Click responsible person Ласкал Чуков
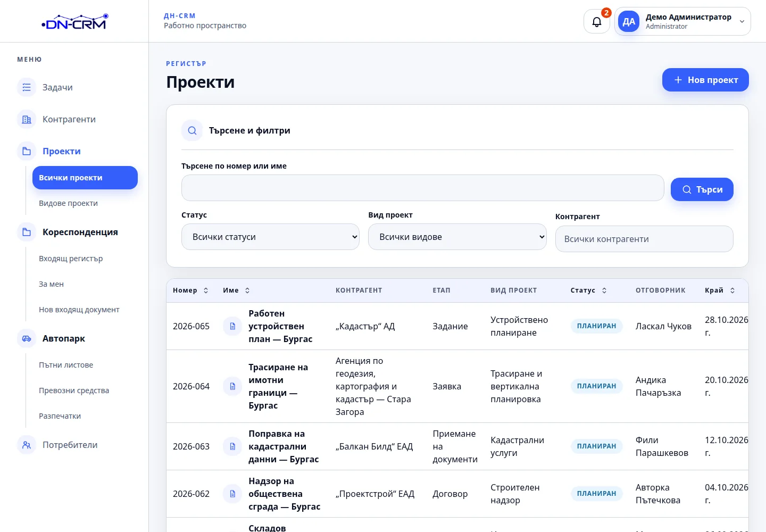This screenshot has width=766, height=532. click(663, 326)
